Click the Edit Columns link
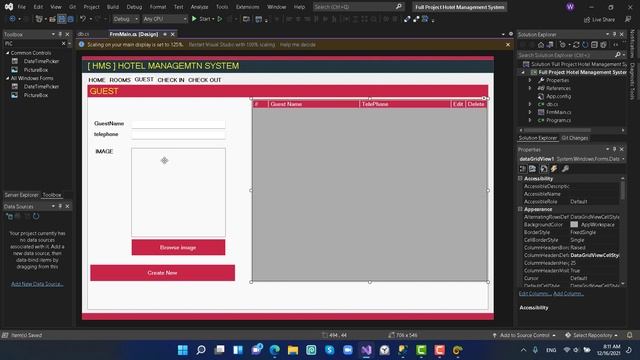 [x=535, y=293]
